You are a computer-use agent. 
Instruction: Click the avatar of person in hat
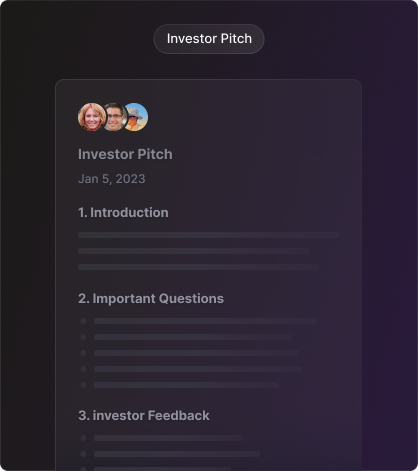click(135, 117)
